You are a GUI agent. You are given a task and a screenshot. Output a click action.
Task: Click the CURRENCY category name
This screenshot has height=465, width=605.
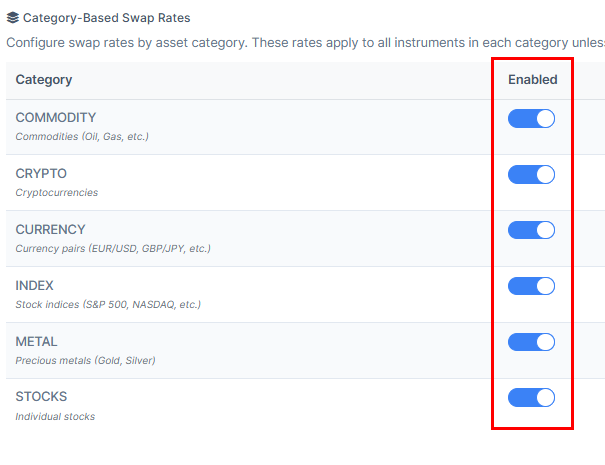50,230
